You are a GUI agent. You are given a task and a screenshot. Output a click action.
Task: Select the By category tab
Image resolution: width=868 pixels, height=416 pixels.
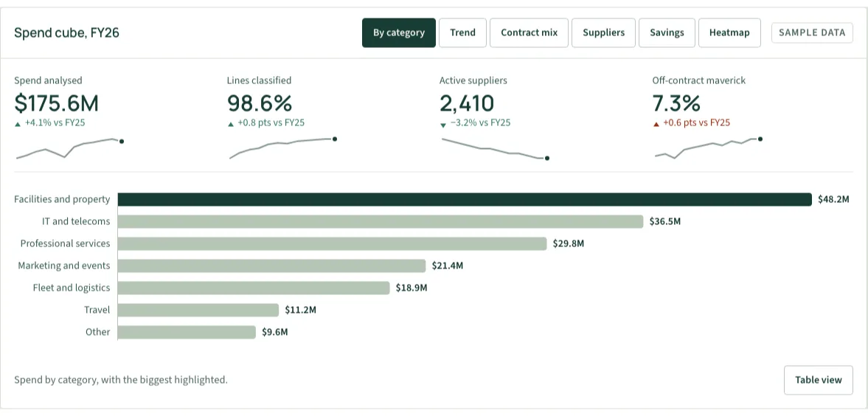[x=398, y=32]
